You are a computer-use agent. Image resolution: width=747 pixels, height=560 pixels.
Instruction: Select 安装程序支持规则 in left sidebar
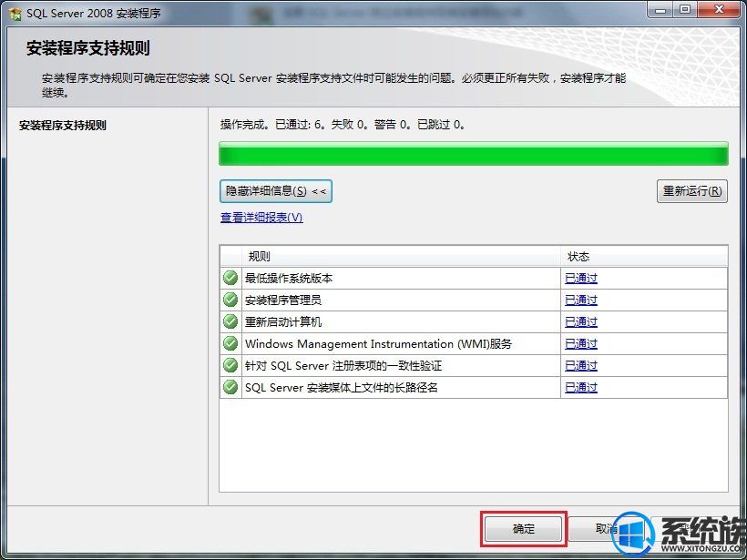pos(63,126)
